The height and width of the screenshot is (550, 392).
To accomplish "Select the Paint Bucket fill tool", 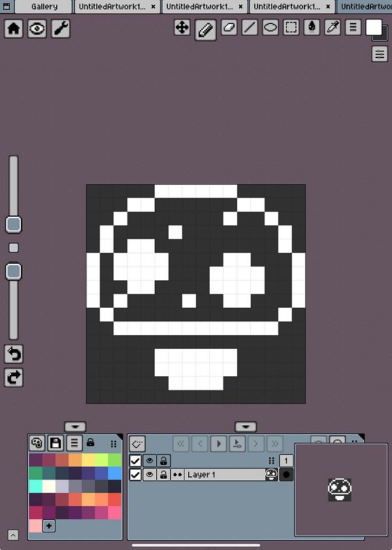I will 312,27.
